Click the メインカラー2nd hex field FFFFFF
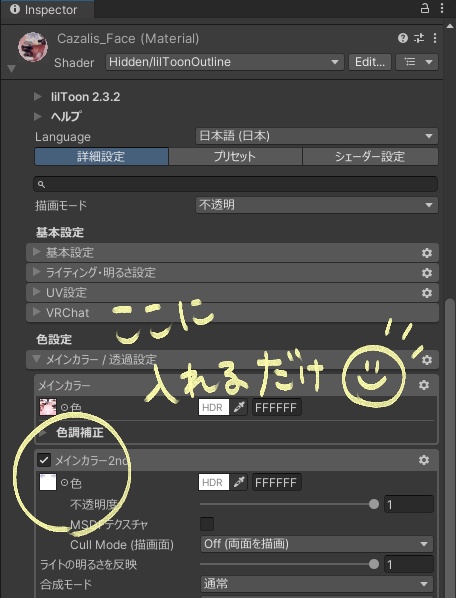456x598 pixels. [276, 482]
